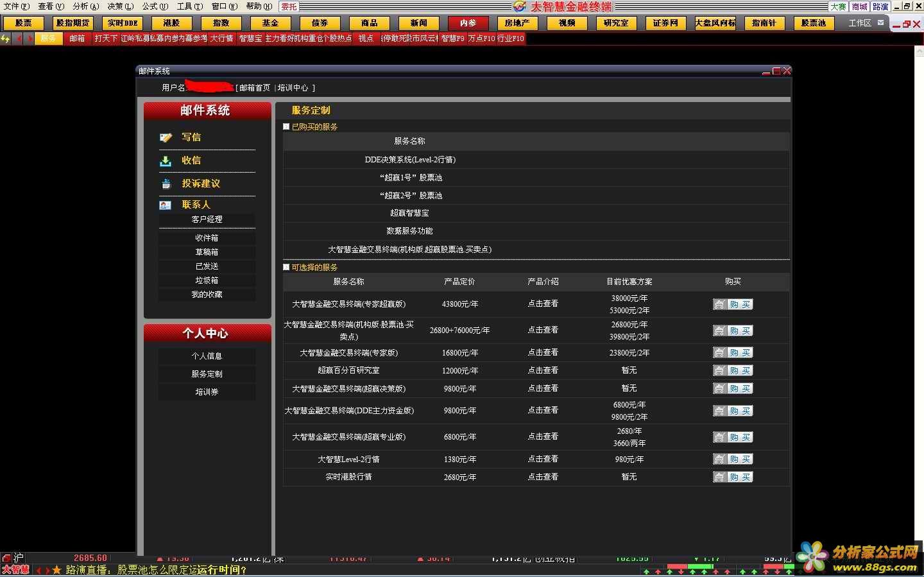The width and height of the screenshot is (924, 577).
Task: Open 培训券 in the 个人中心 panel
Action: pyautogui.click(x=207, y=392)
